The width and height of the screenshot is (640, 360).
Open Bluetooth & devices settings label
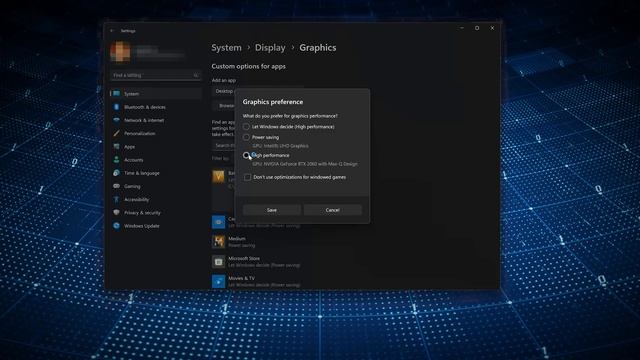[x=145, y=107]
